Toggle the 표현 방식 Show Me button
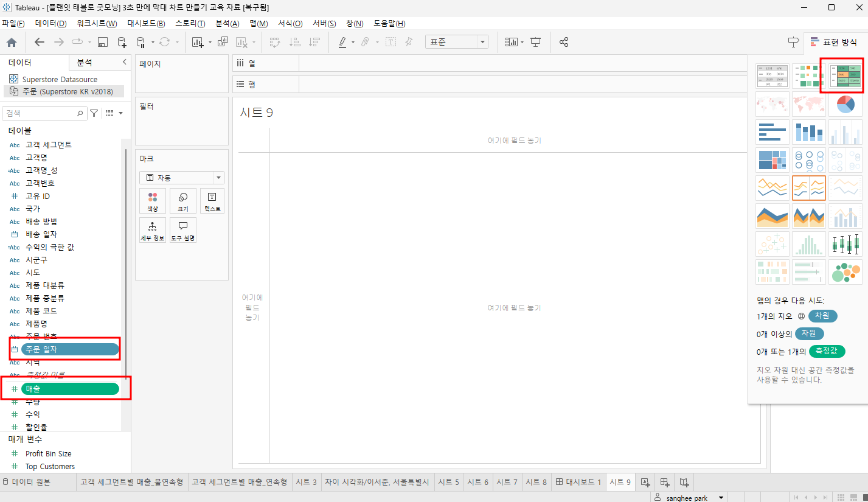Image resolution: width=868 pixels, height=502 pixels. pos(834,43)
